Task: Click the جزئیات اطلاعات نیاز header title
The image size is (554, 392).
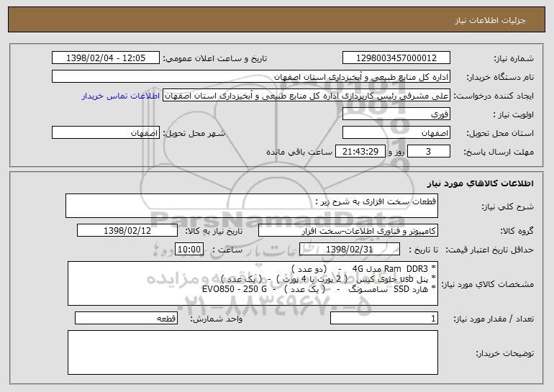Action: [x=491, y=20]
